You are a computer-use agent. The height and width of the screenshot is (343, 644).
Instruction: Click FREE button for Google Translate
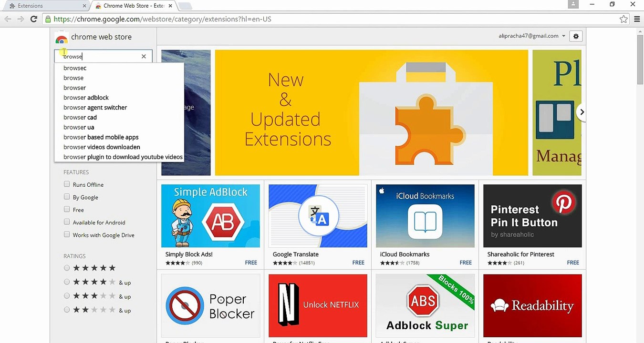coord(358,262)
